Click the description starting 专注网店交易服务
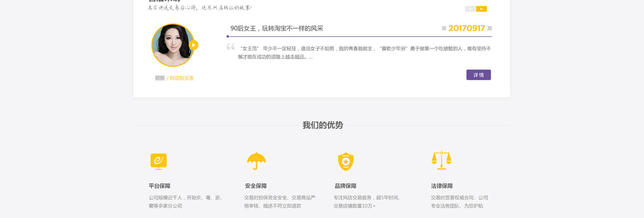644x218 pixels. tap(367, 202)
